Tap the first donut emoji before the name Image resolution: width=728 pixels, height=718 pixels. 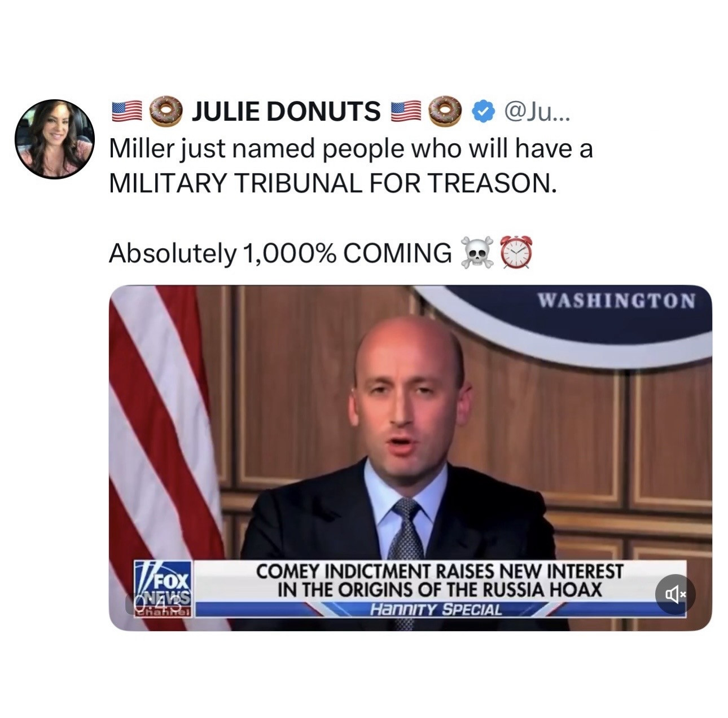166,111
